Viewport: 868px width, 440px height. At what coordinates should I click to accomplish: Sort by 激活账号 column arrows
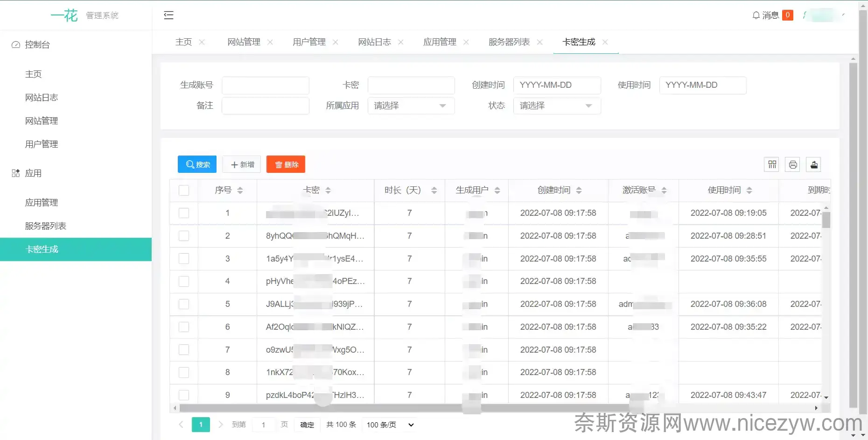(x=664, y=191)
